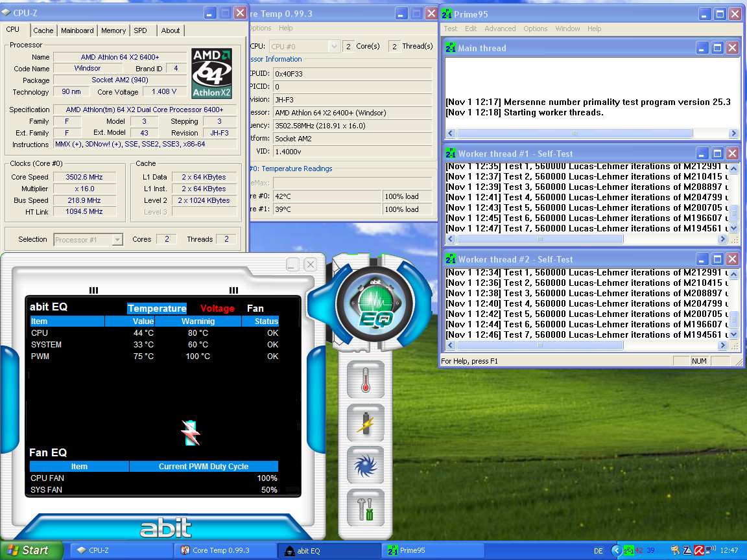Open the abit EQ fan blade icon
This screenshot has height=560, width=747.
pos(366,465)
